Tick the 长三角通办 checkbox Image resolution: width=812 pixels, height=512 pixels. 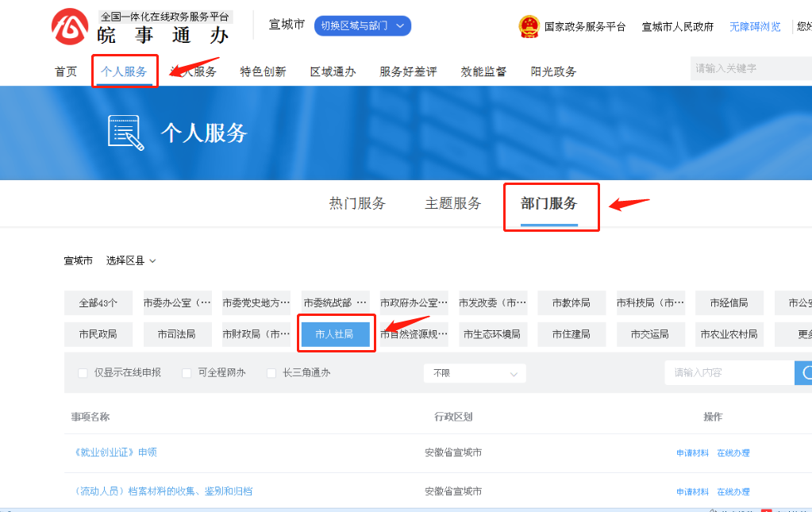pyautogui.click(x=271, y=373)
